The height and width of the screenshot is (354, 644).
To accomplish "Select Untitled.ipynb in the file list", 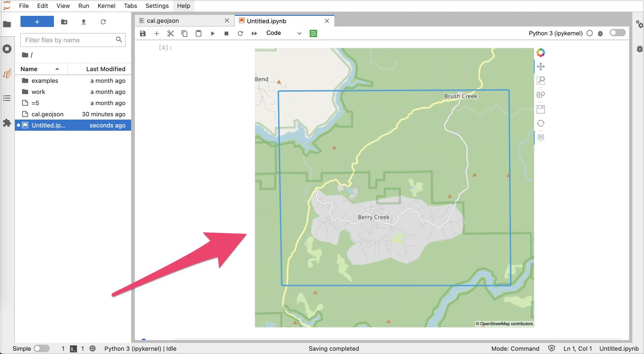I will pyautogui.click(x=73, y=125).
